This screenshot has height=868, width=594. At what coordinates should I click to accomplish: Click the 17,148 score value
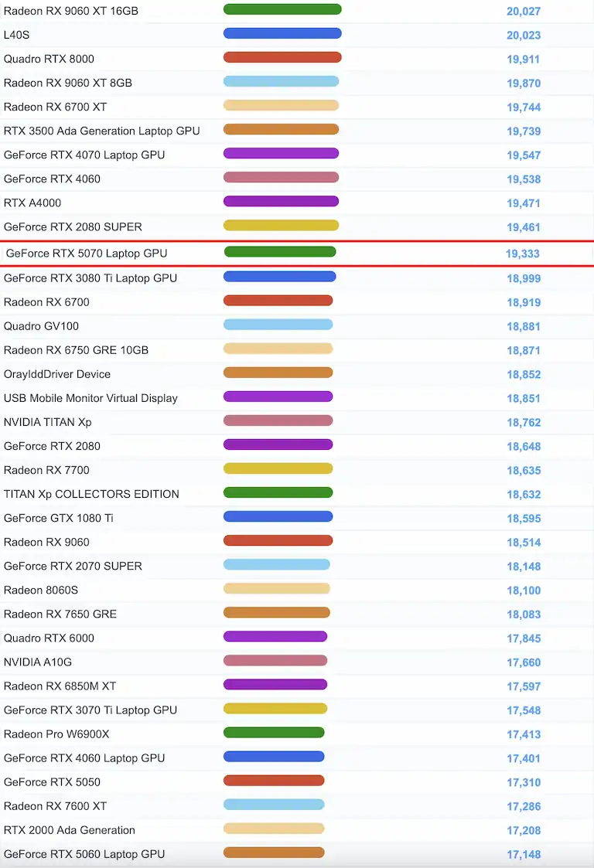(x=524, y=855)
